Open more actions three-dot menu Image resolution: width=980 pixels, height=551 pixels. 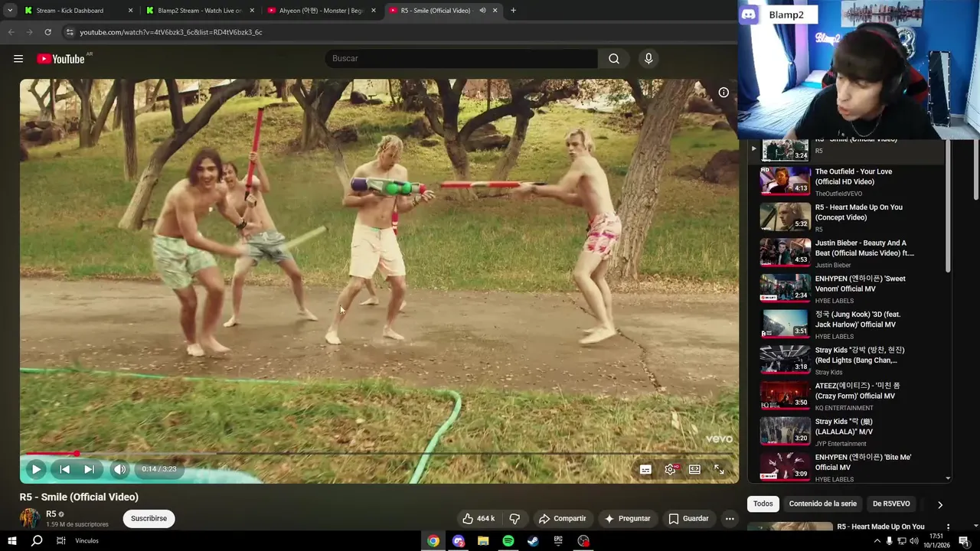pyautogui.click(x=730, y=518)
